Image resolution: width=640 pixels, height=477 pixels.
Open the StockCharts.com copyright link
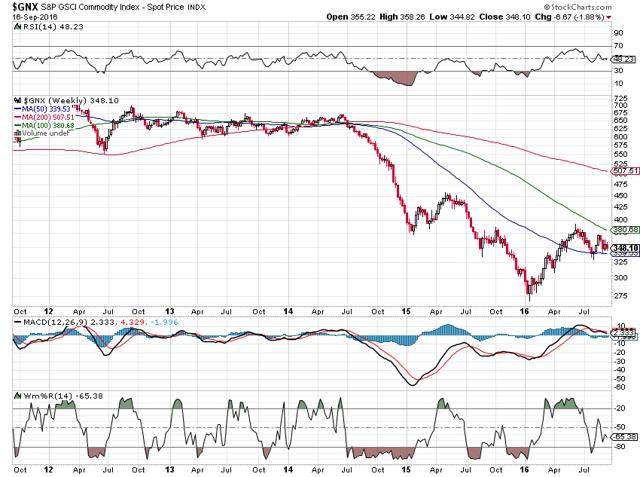click(x=578, y=7)
